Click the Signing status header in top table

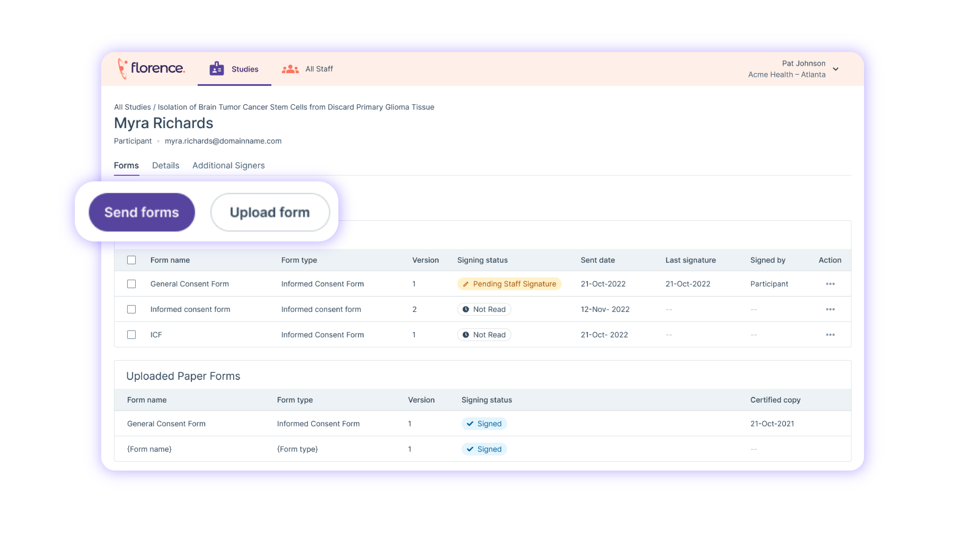[482, 260]
